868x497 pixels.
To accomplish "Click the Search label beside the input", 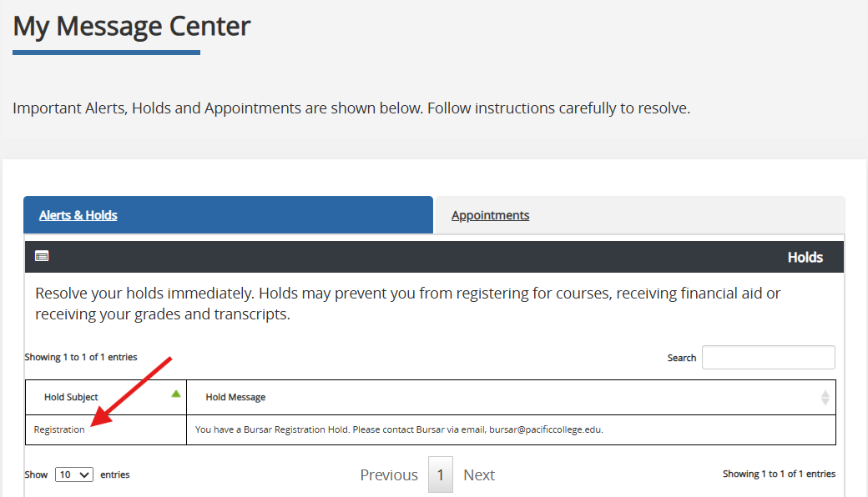I will pyautogui.click(x=681, y=358).
